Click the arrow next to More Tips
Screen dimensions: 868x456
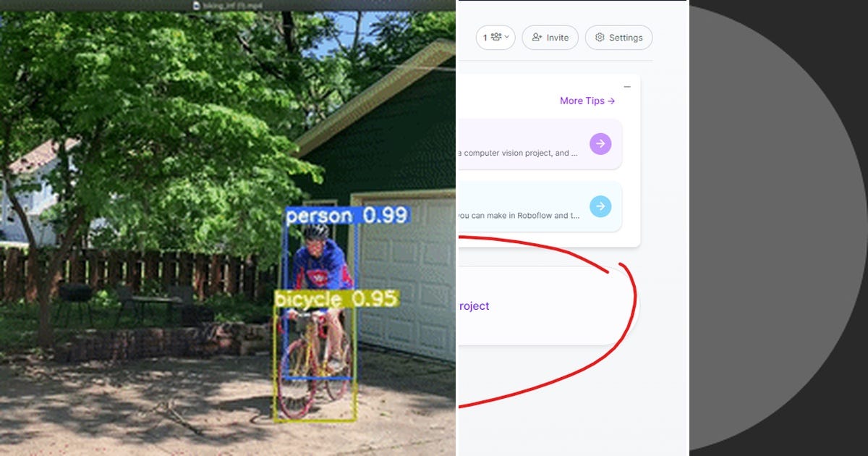click(612, 101)
